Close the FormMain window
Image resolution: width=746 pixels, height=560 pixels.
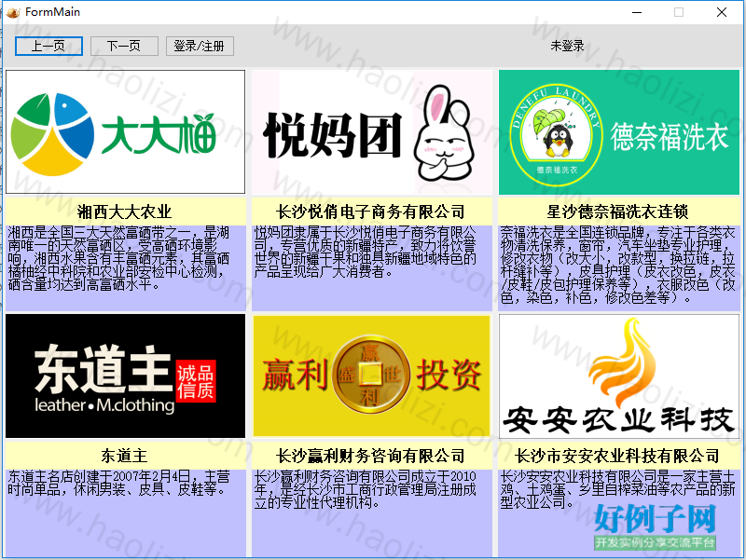pos(721,12)
